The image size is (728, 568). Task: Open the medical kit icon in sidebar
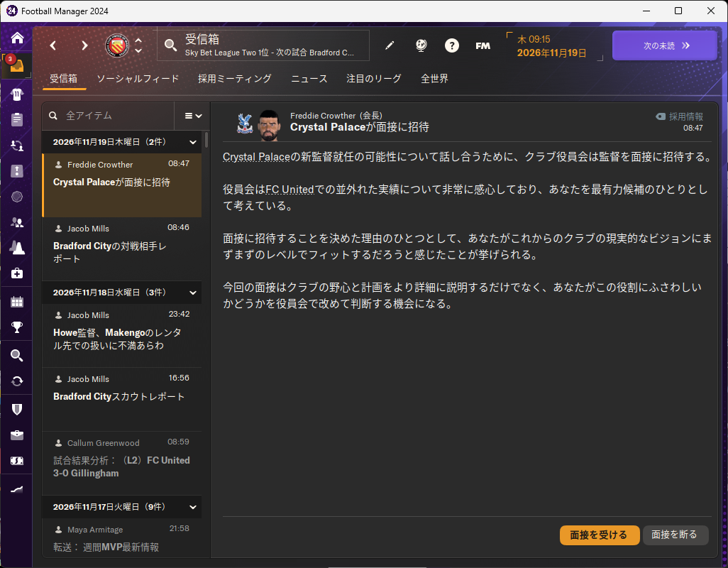click(x=17, y=273)
